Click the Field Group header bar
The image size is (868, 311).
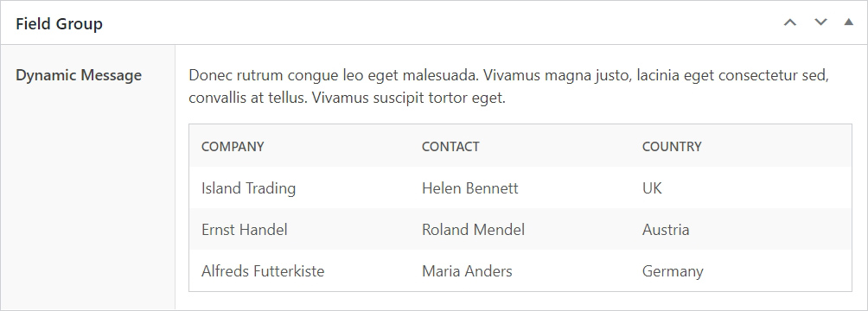[x=434, y=22]
